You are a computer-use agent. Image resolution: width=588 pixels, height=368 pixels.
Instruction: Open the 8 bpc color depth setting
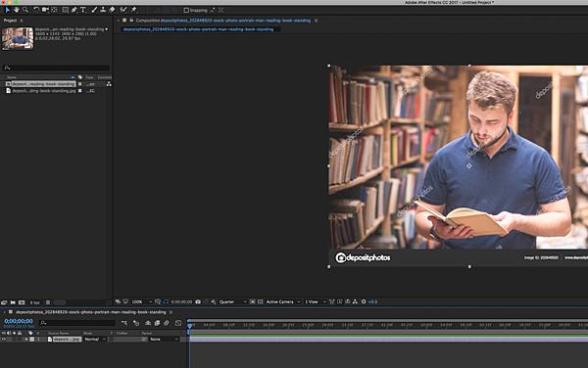point(35,302)
